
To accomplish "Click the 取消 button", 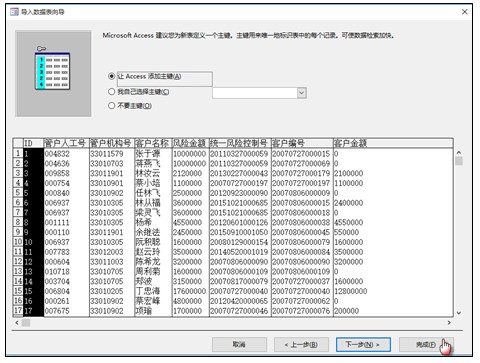I will 239,344.
